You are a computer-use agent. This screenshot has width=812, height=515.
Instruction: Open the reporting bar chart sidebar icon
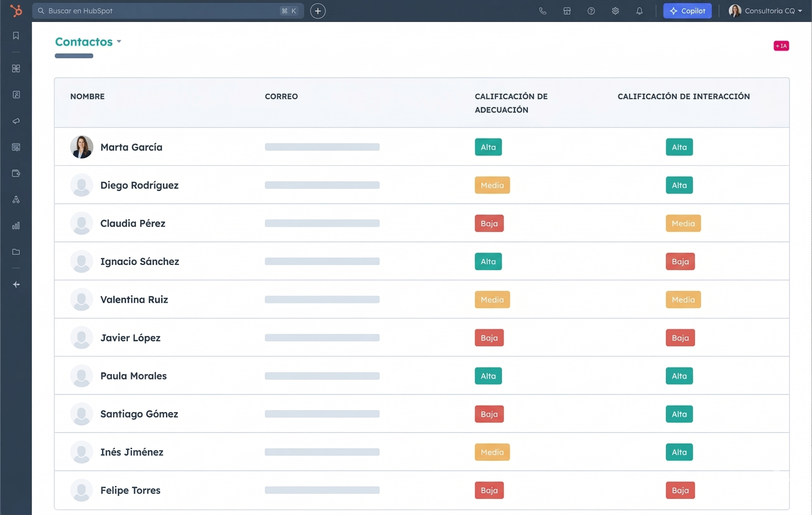point(16,226)
